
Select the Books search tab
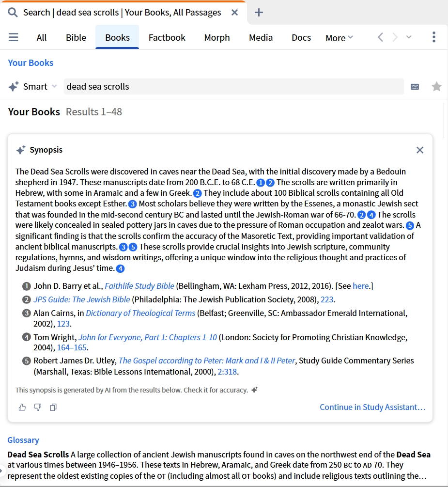[x=117, y=38]
